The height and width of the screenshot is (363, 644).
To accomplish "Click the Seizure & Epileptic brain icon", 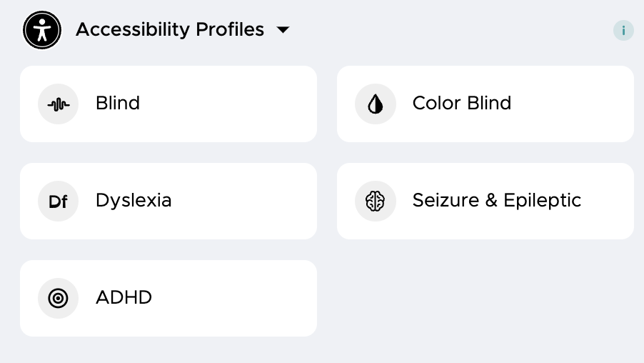I will coord(375,202).
